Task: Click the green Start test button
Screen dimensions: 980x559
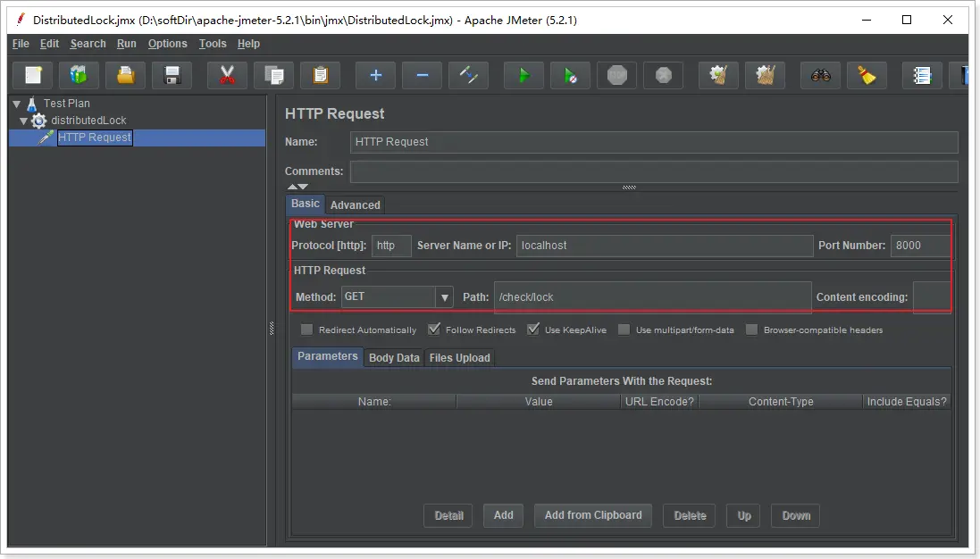Action: point(524,76)
